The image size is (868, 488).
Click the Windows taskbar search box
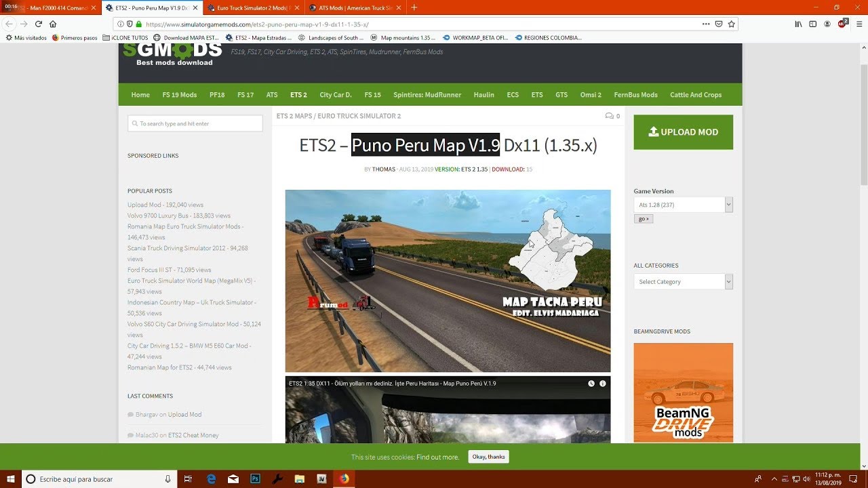click(x=100, y=479)
